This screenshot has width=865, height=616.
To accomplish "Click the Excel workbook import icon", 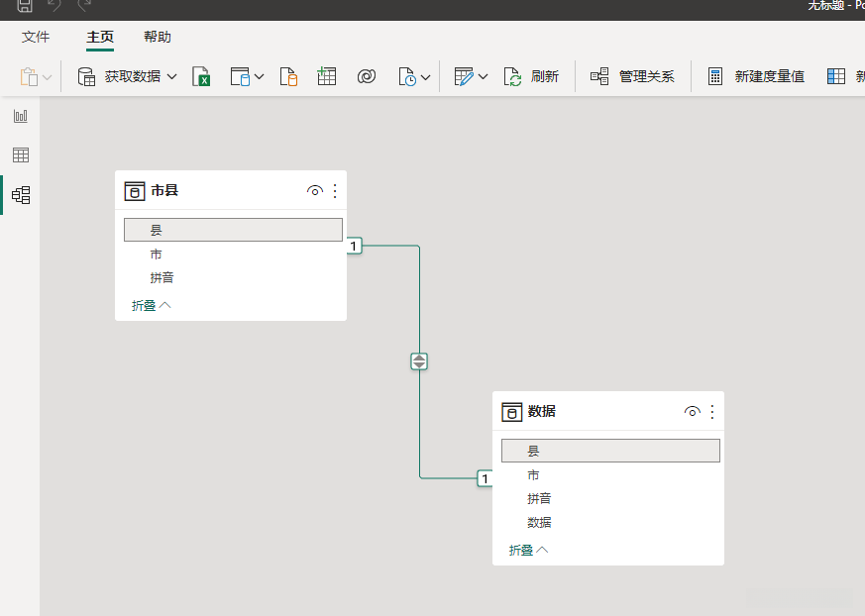I will tap(201, 76).
